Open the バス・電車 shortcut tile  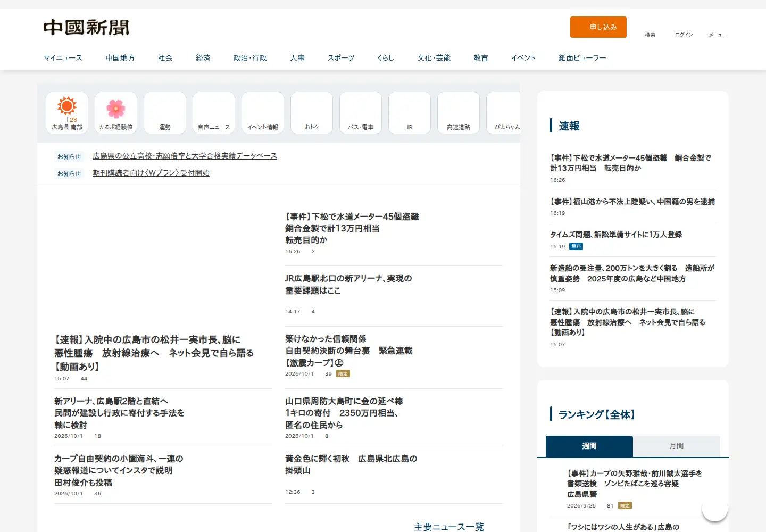point(361,113)
